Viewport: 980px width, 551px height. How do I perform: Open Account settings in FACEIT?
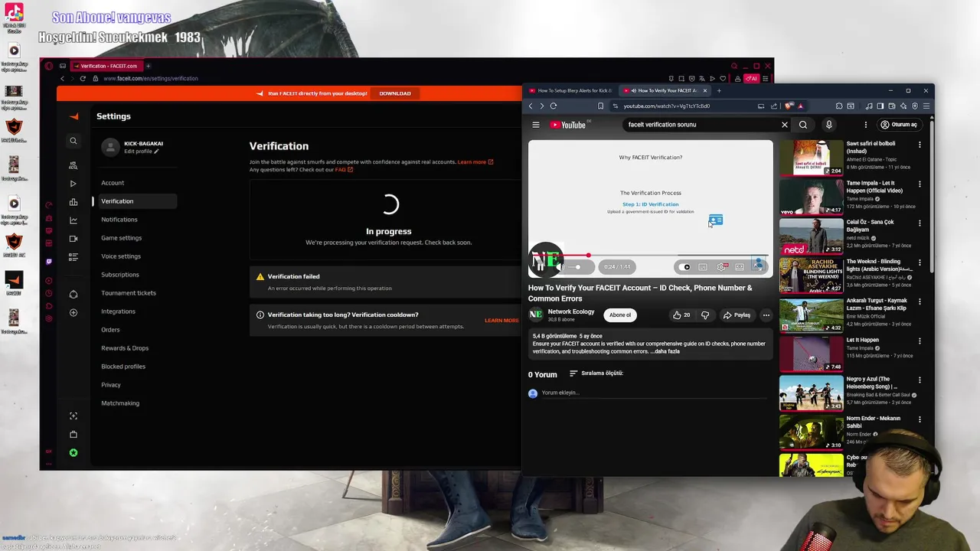point(113,183)
